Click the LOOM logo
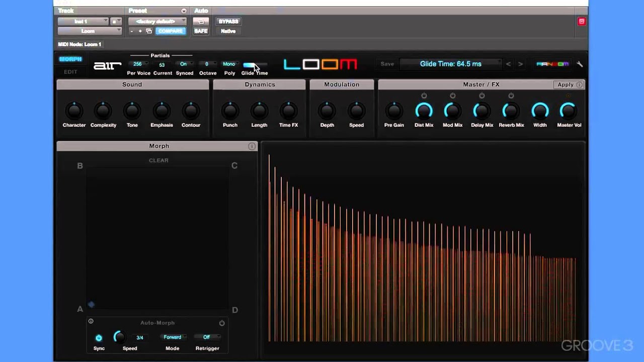 [x=320, y=64]
